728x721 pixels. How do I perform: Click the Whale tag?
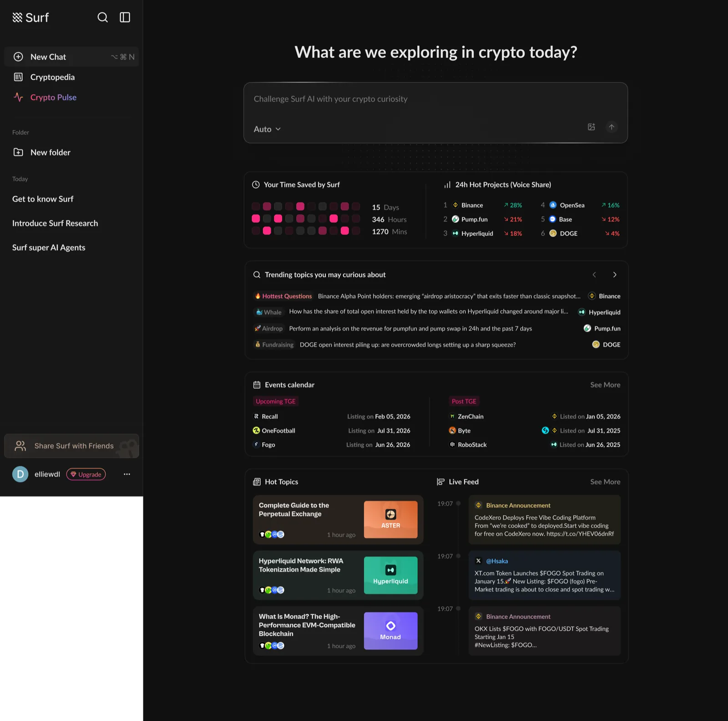[x=268, y=312]
